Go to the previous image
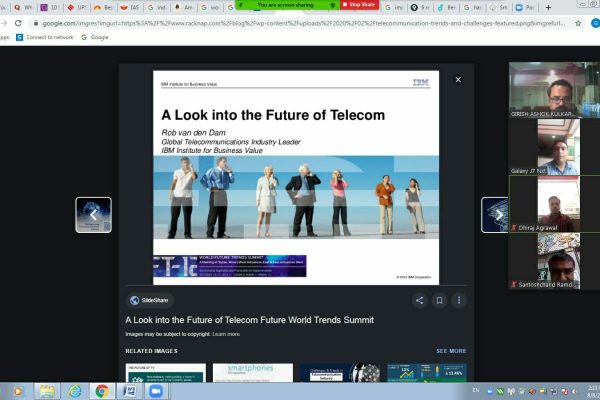Viewport: 600px width, 400px height. pos(94,215)
